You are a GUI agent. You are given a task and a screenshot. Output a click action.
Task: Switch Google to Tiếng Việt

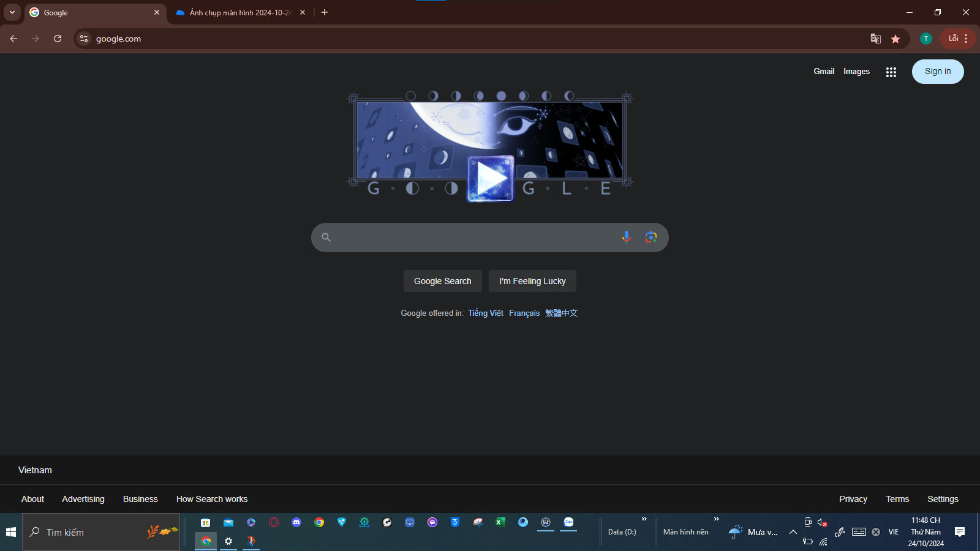coord(486,313)
